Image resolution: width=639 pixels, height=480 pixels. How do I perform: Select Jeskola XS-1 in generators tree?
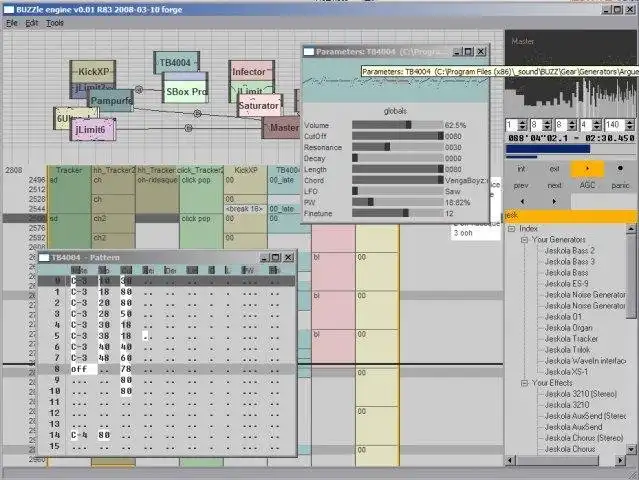click(x=566, y=372)
